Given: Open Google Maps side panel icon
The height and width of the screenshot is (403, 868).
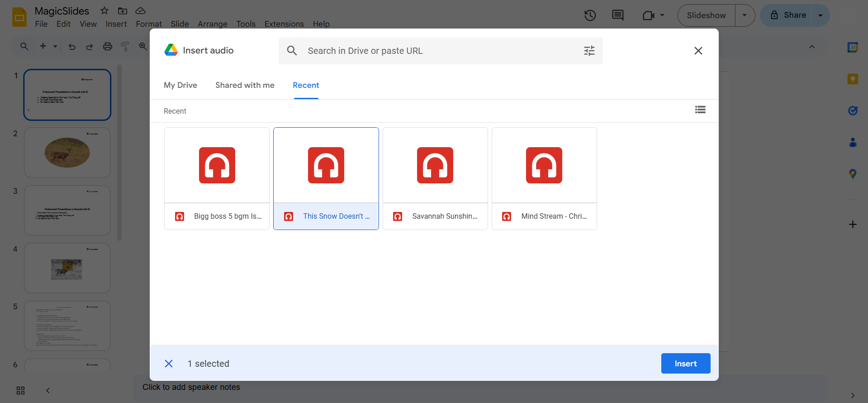Looking at the screenshot, I should tap(853, 174).
